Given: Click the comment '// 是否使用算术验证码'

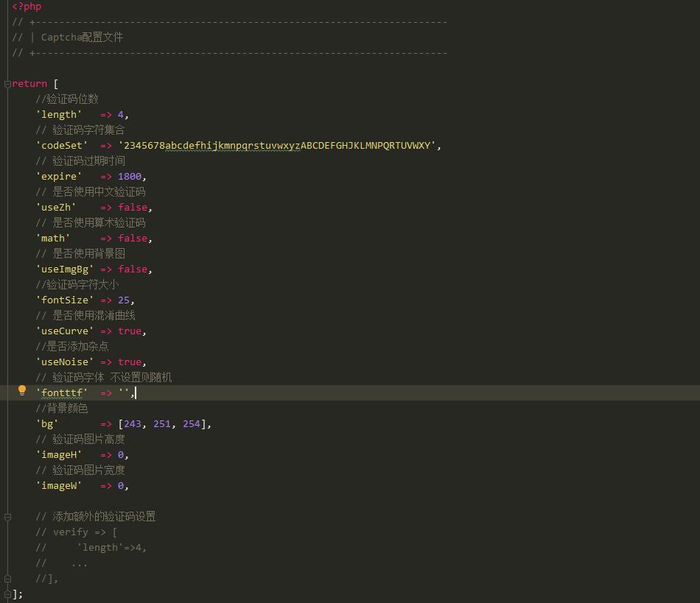Looking at the screenshot, I should 91,223.
